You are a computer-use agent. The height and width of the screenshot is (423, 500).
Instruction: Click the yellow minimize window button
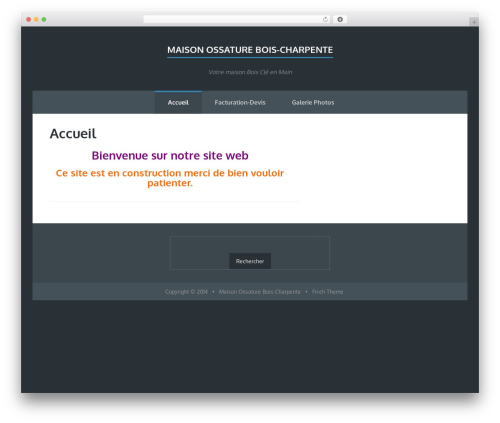click(36, 19)
